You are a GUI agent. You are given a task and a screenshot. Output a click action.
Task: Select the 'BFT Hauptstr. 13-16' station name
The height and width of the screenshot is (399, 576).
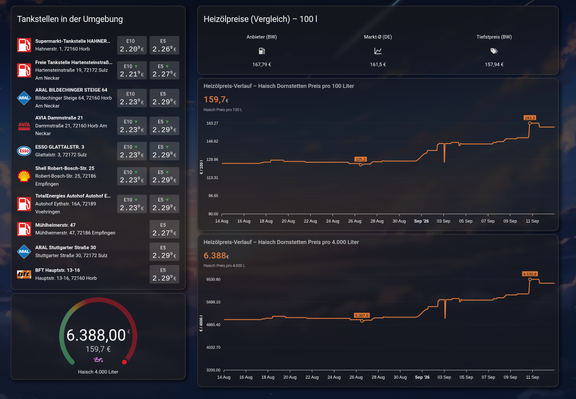tap(57, 270)
